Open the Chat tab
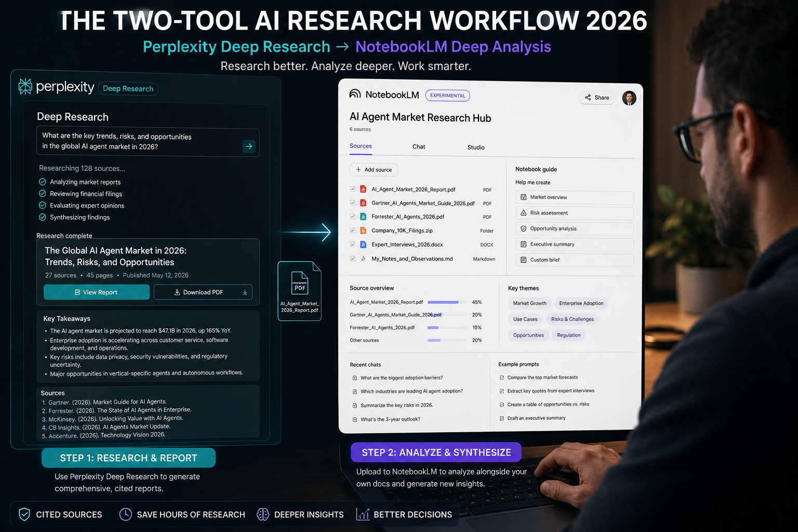This screenshot has height=532, width=798. 419,147
